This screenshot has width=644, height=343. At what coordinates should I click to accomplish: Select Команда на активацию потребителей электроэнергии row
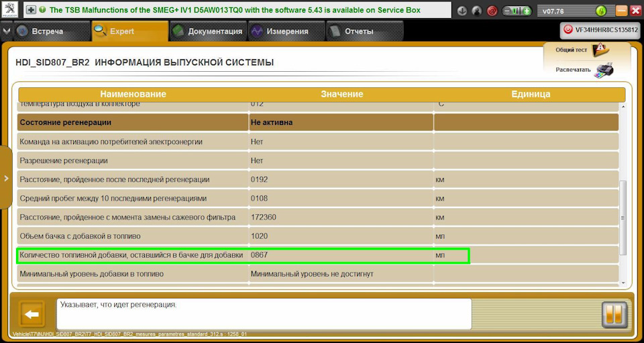[x=318, y=142]
